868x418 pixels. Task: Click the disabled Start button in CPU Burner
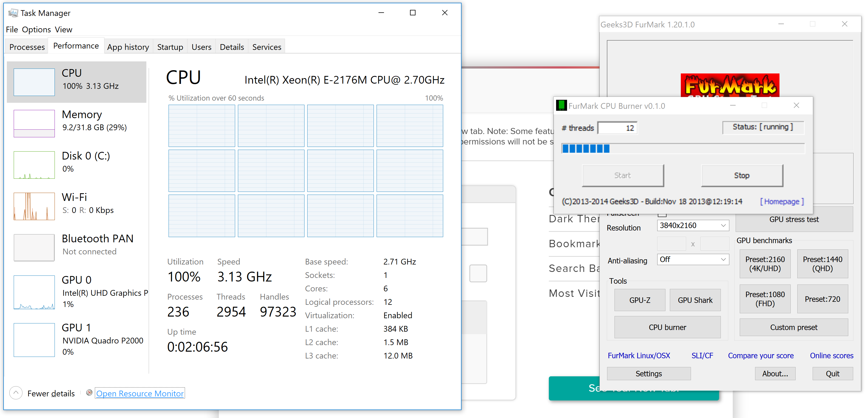(623, 175)
